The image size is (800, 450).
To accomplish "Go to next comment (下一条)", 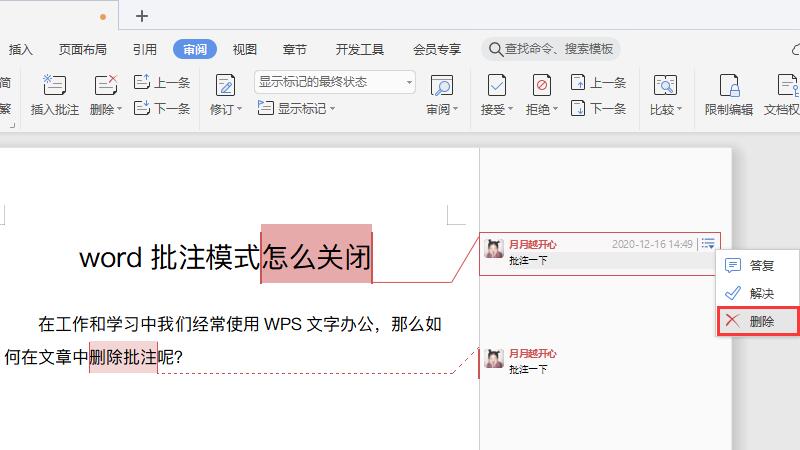I will pos(162,109).
